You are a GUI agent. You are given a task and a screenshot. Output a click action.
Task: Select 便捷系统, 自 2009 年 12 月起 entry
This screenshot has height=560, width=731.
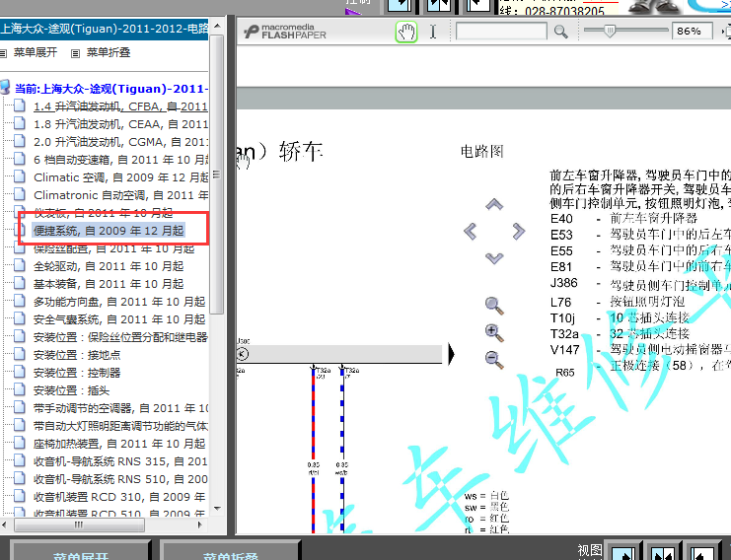(x=109, y=231)
